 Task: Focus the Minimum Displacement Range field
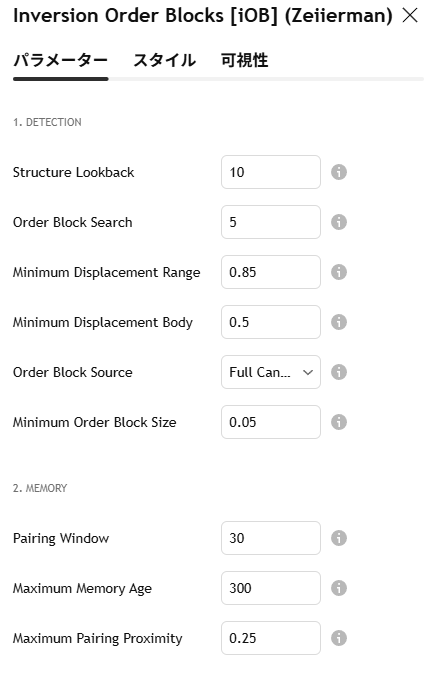click(271, 272)
